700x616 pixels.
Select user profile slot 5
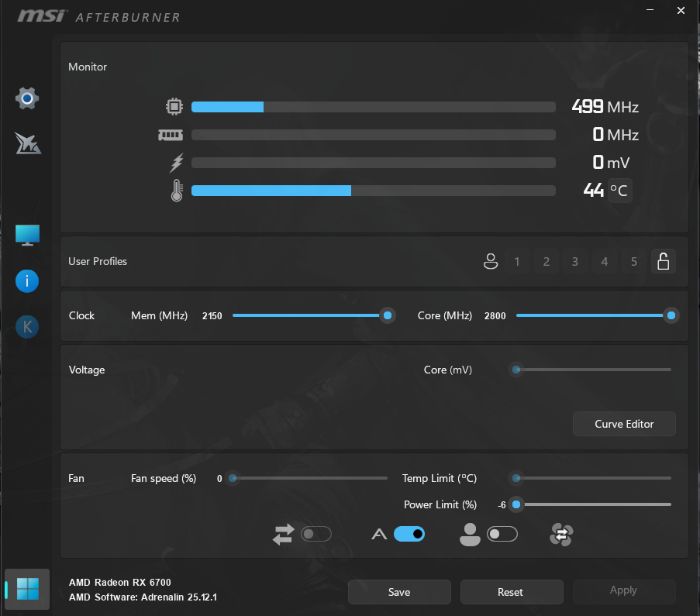tap(634, 261)
